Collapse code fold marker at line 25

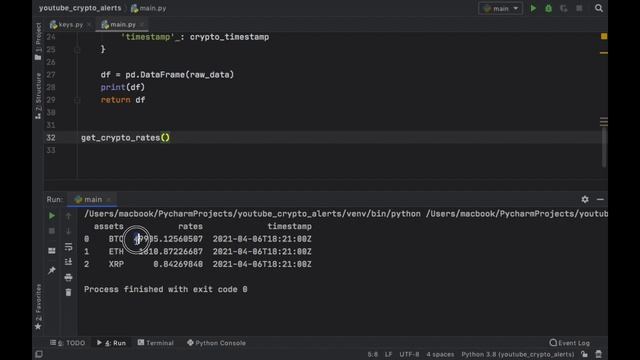[77, 49]
